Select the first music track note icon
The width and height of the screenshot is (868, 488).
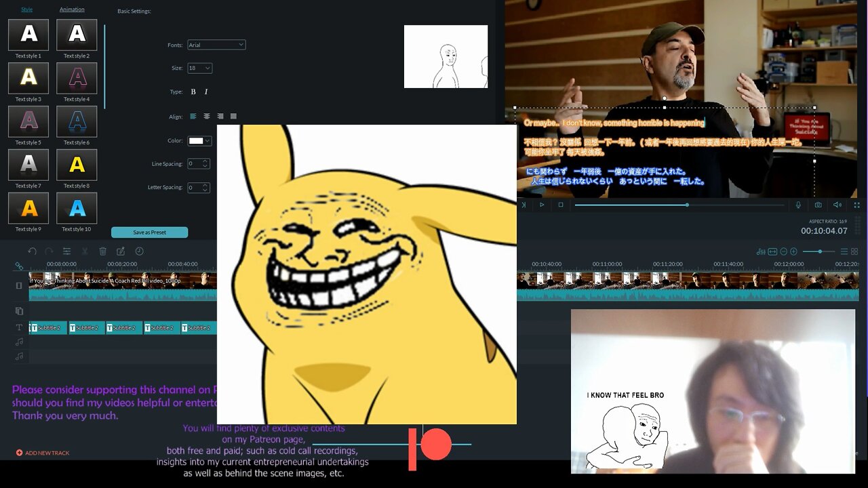tap(19, 342)
